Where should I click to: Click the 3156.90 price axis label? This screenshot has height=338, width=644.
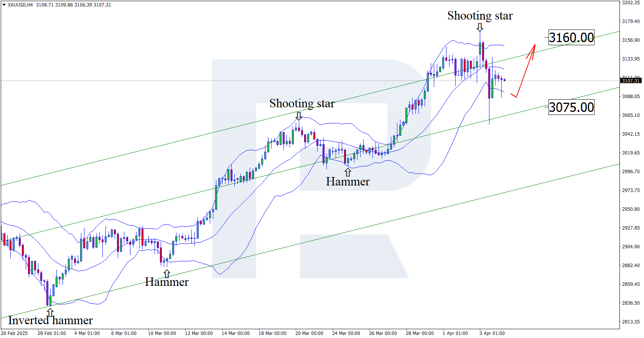(631, 40)
